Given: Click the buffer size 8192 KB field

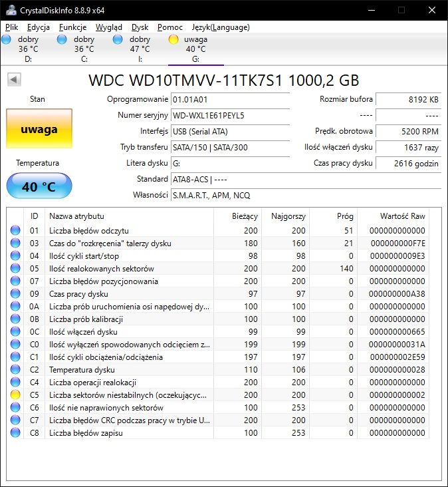Looking at the screenshot, I should coord(408,99).
